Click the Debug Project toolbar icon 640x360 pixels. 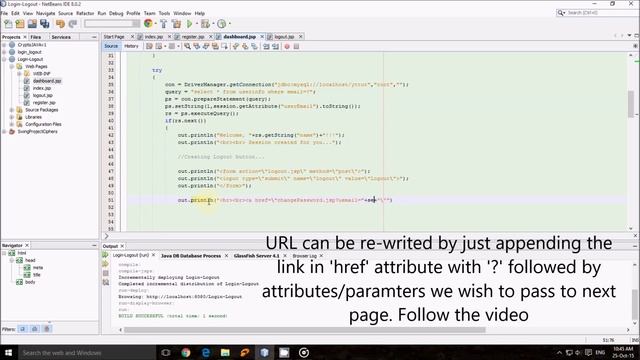pyautogui.click(x=205, y=24)
